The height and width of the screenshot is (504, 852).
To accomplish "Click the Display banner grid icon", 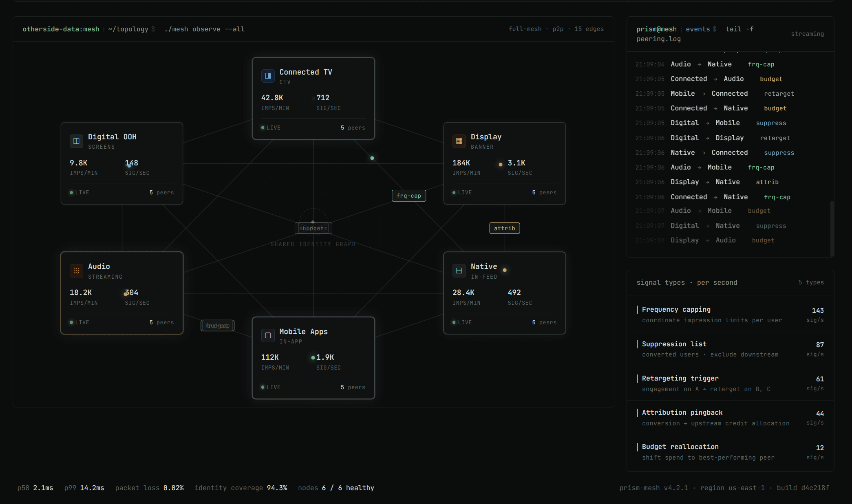I will click(x=459, y=141).
